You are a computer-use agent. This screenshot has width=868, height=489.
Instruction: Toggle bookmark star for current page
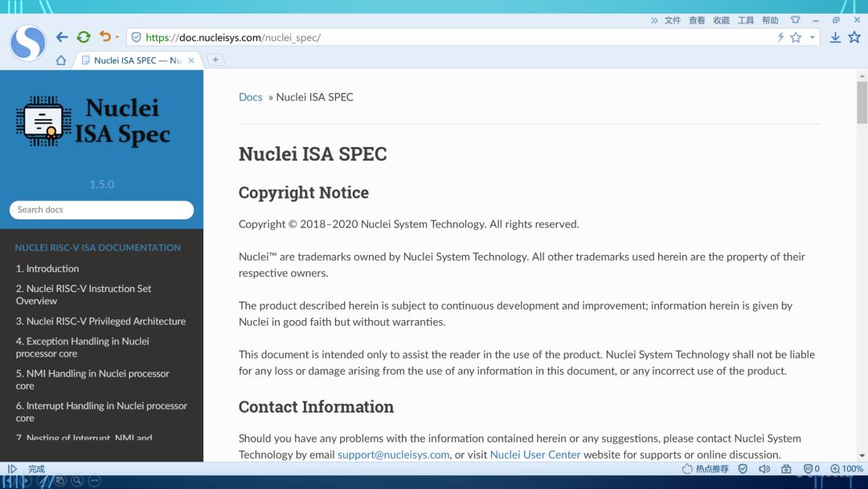(854, 36)
